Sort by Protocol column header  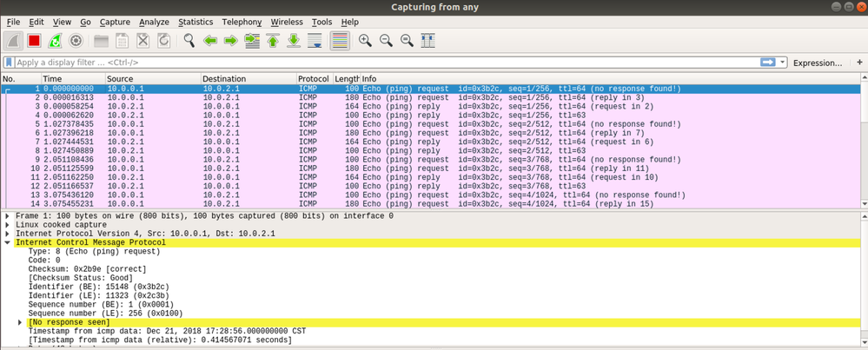click(x=315, y=78)
